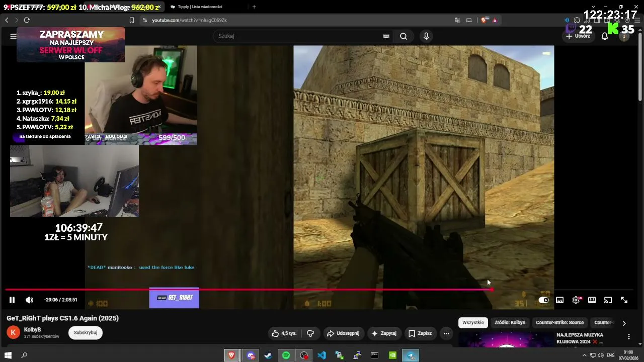Go back in the browser
Image resolution: width=644 pixels, height=362 pixels.
pyautogui.click(x=7, y=20)
